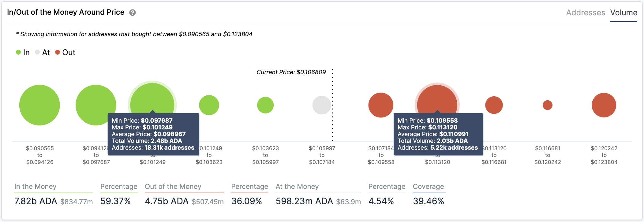Click the $507.45m dollar value

pyautogui.click(x=208, y=202)
